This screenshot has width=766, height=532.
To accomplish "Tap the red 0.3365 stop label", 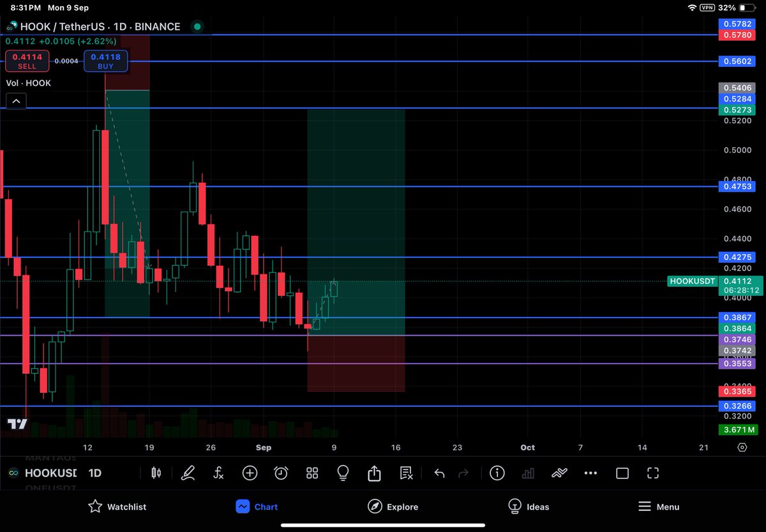I will (x=737, y=391).
